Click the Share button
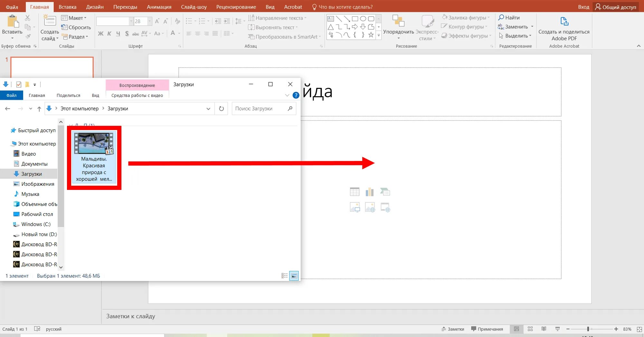The height and width of the screenshot is (337, 644). [x=616, y=7]
